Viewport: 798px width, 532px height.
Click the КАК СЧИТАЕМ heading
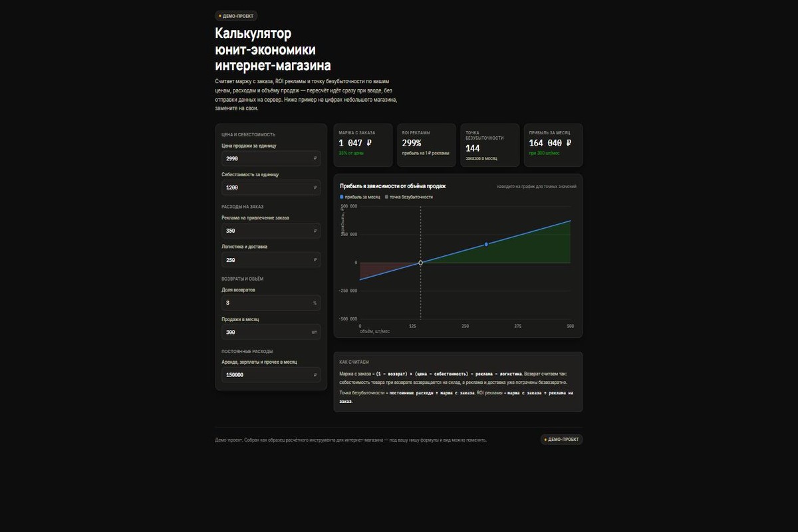pyautogui.click(x=354, y=362)
